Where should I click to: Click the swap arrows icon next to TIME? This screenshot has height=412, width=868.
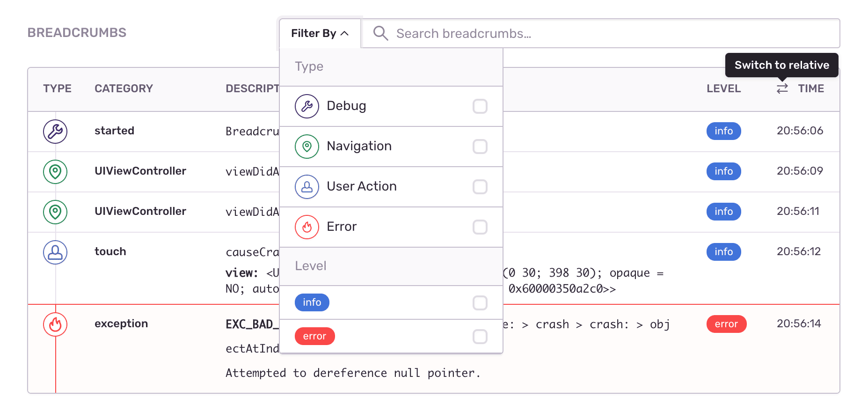pos(782,88)
